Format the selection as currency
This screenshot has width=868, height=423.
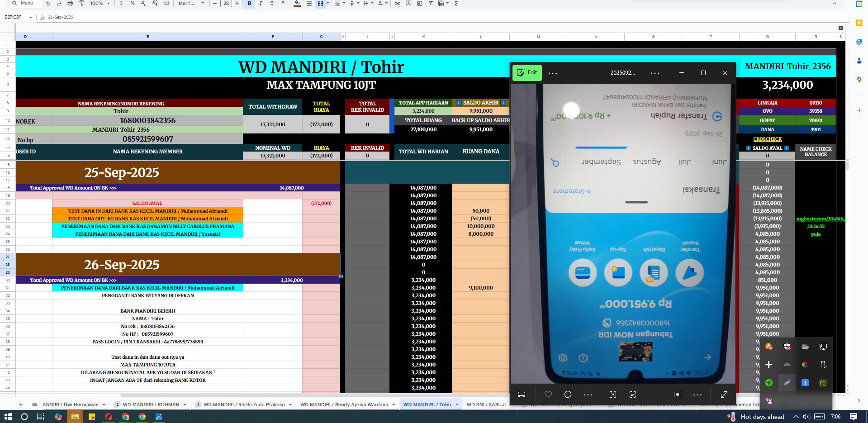pos(121,3)
